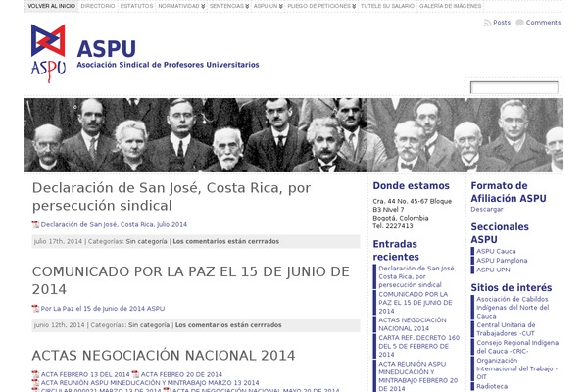
Task: Click the Donde estamos heading
Action: coord(411,185)
